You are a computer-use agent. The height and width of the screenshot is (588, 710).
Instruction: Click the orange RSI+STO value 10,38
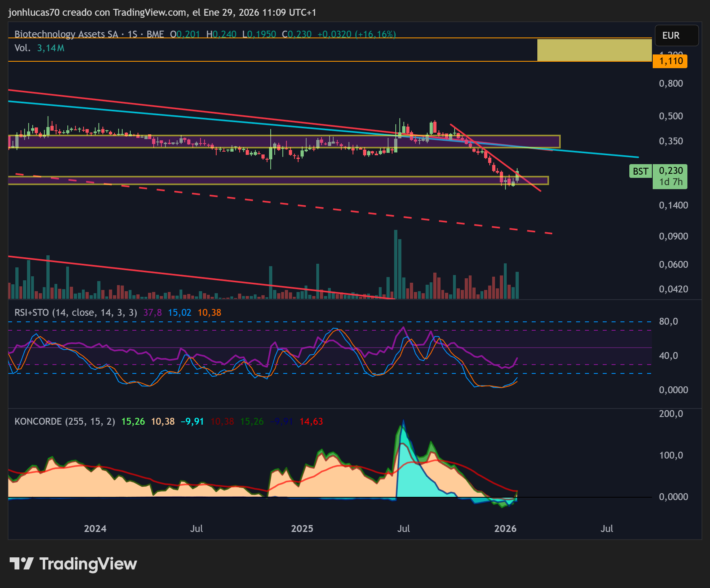click(209, 313)
